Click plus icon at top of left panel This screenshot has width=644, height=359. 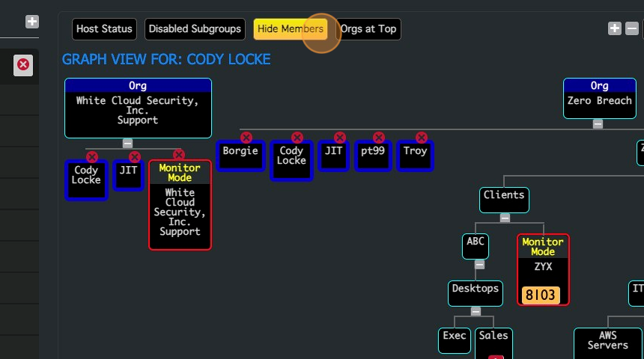coord(32,22)
